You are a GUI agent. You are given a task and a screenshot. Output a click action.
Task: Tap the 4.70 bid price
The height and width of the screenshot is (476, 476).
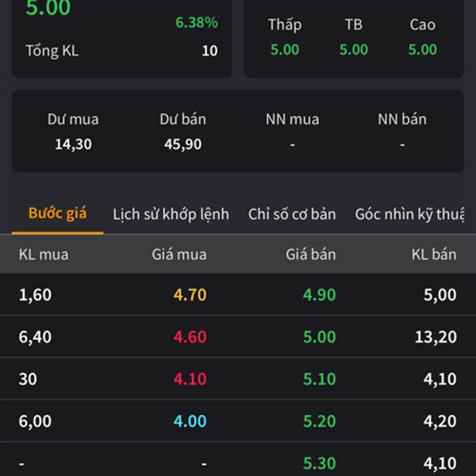(x=190, y=295)
